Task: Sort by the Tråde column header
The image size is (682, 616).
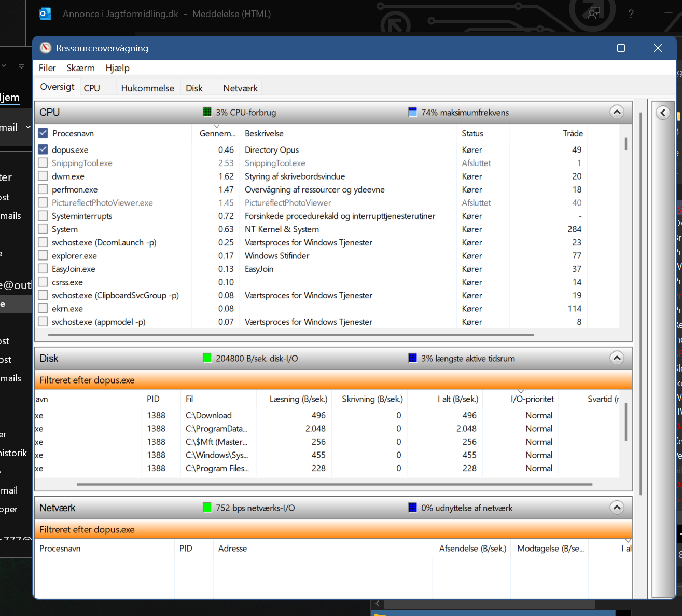Action: (x=573, y=133)
